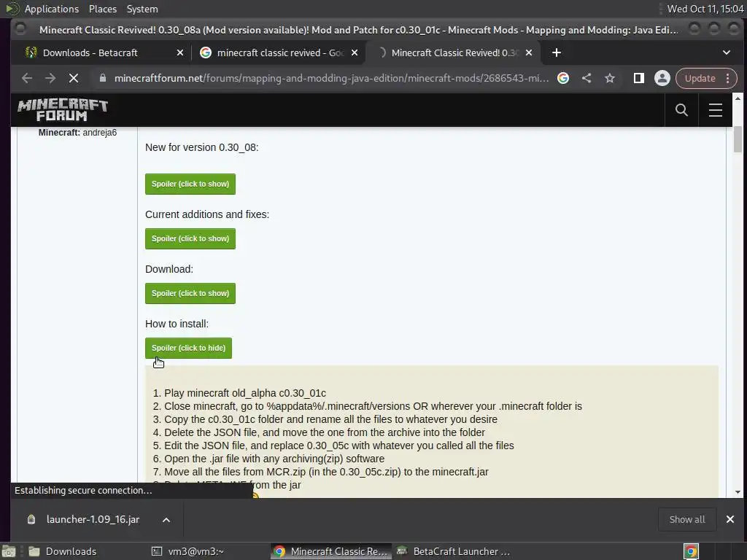The width and height of the screenshot is (747, 560).
Task: Open the Places menu
Action: pos(102,9)
